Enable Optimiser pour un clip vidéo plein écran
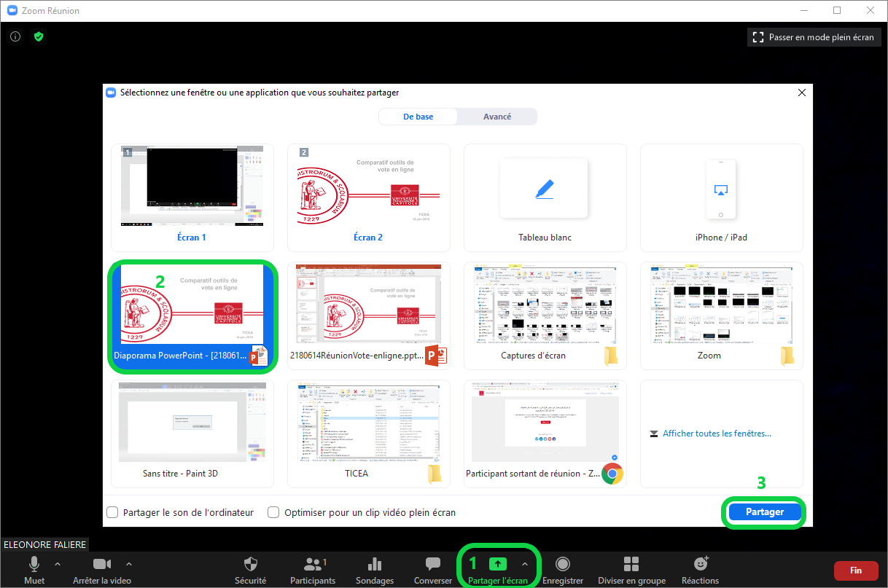 tap(273, 512)
